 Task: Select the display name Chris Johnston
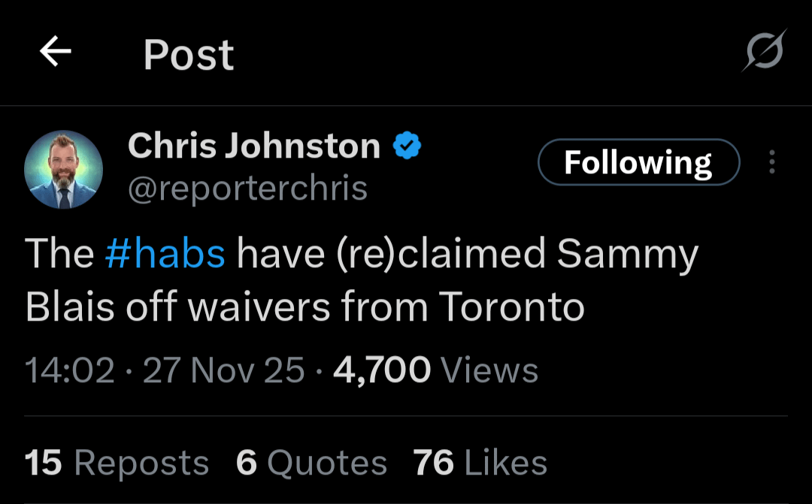click(253, 145)
